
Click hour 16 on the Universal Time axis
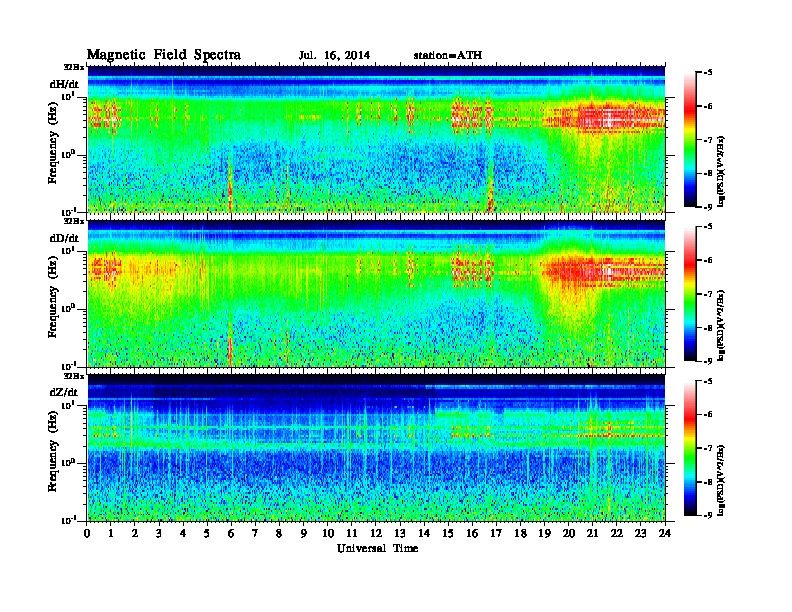point(472,534)
